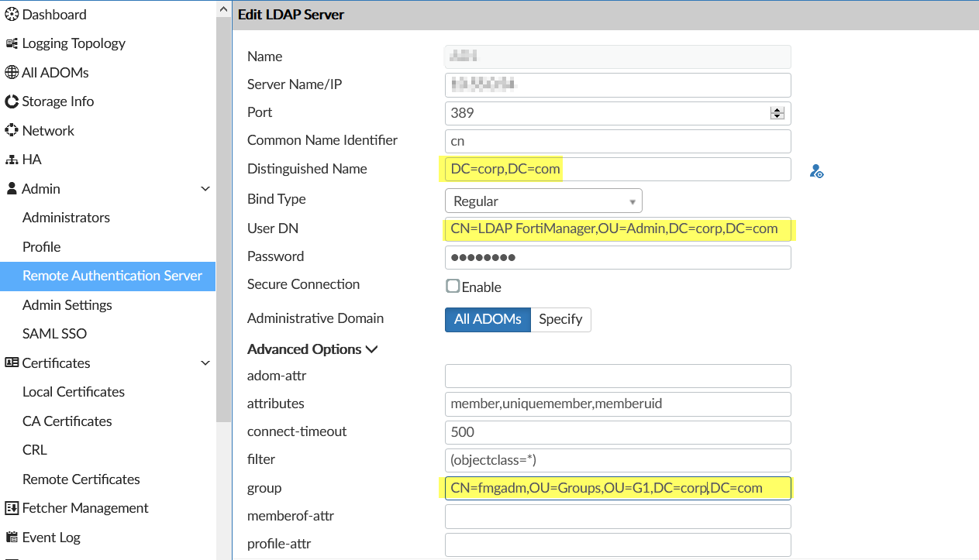
Task: Click the Logging Topology icon
Action: (12, 43)
